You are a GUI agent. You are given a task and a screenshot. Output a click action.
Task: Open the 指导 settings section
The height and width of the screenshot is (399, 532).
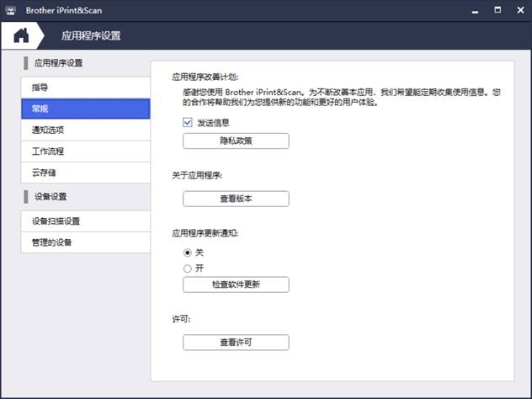[85, 87]
